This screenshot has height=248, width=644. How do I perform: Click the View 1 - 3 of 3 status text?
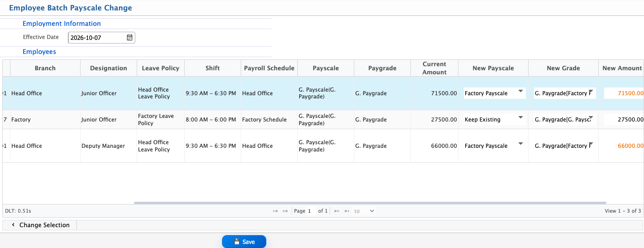pos(623,211)
